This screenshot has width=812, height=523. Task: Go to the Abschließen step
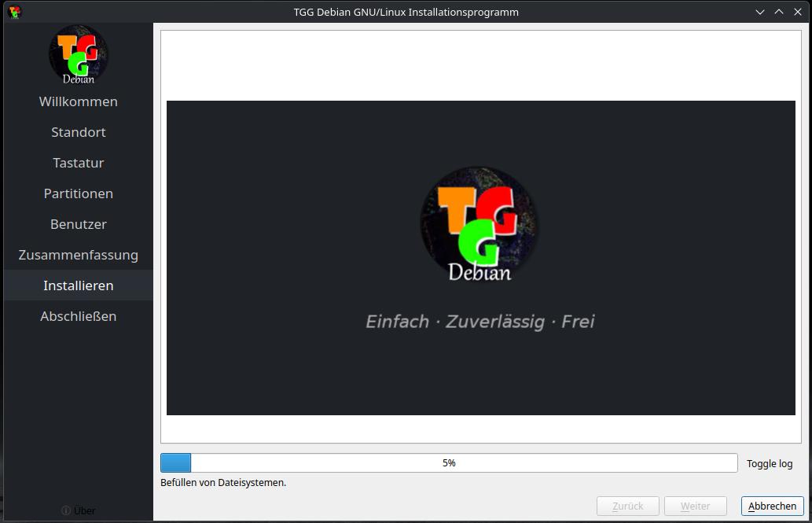pos(79,316)
